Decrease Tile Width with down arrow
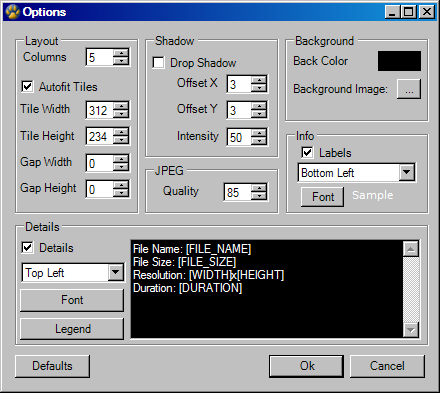 click(121, 114)
